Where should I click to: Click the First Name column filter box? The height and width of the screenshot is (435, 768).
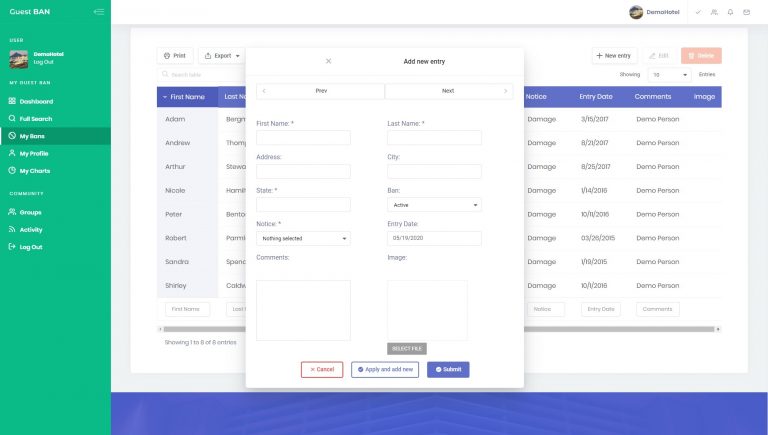188,309
